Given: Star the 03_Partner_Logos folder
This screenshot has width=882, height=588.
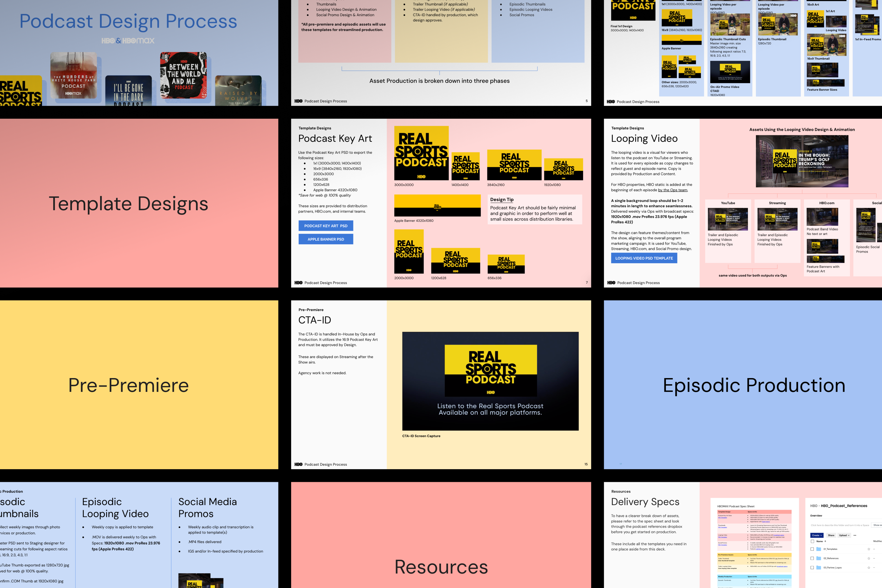Looking at the screenshot, I should pyautogui.click(x=869, y=568).
